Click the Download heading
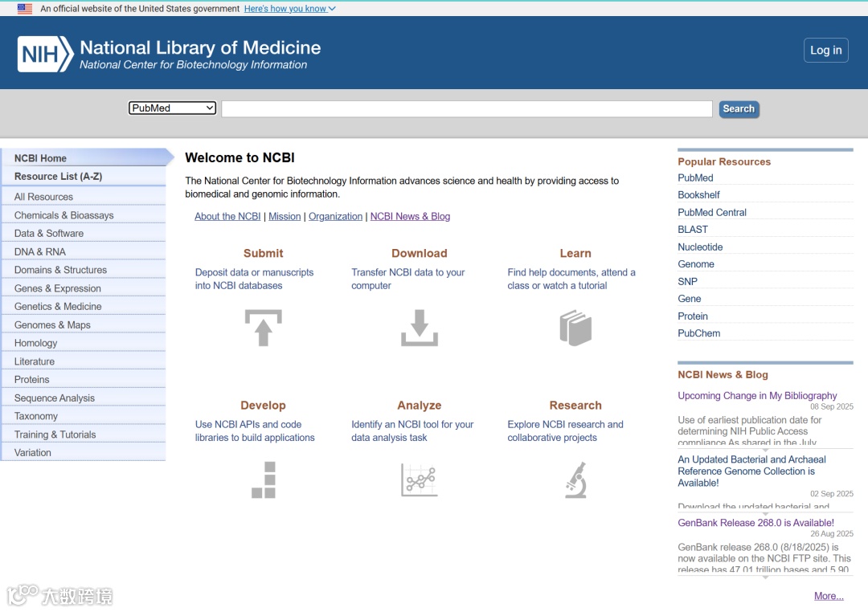The image size is (868, 612). click(x=420, y=254)
